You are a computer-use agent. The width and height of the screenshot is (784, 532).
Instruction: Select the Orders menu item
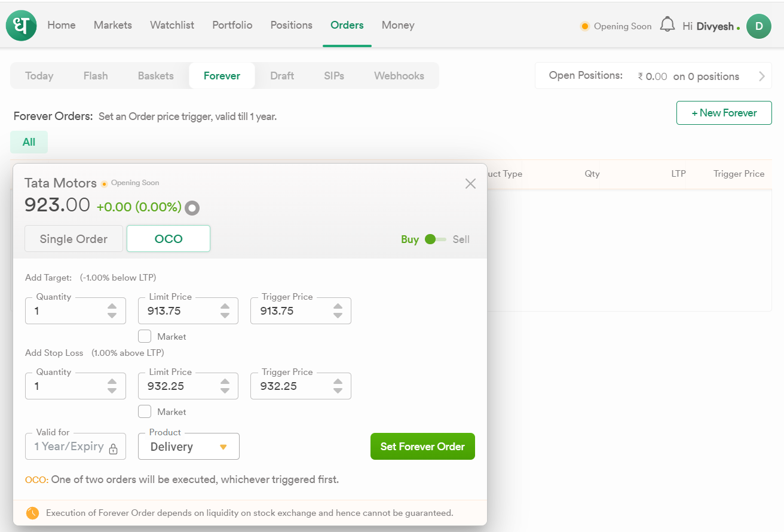point(347,25)
